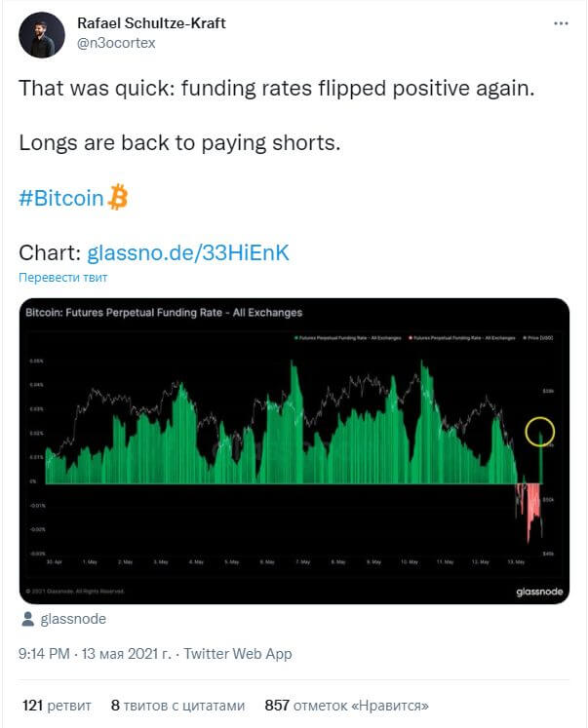View the 121 ретвит list
588x728 pixels.
click(x=57, y=706)
